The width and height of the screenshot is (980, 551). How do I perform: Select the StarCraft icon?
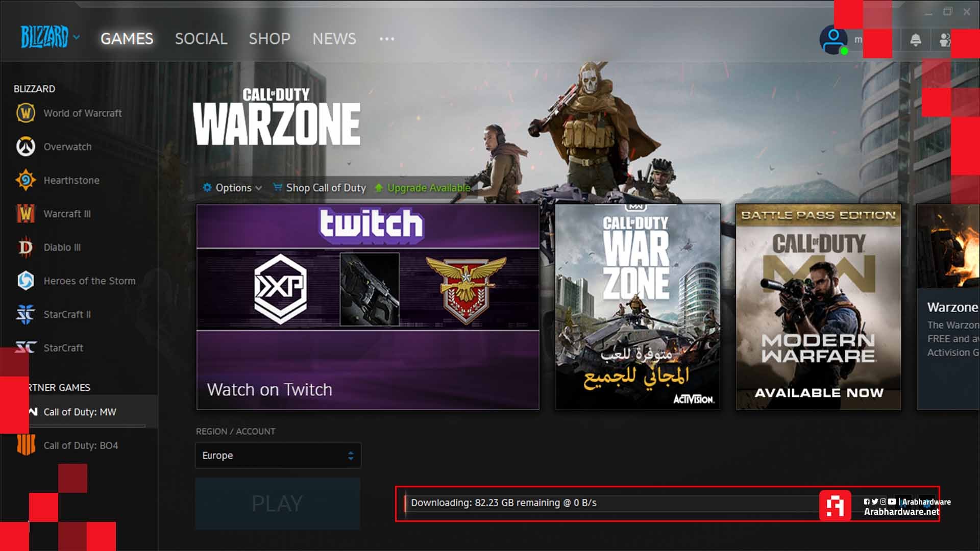[26, 348]
